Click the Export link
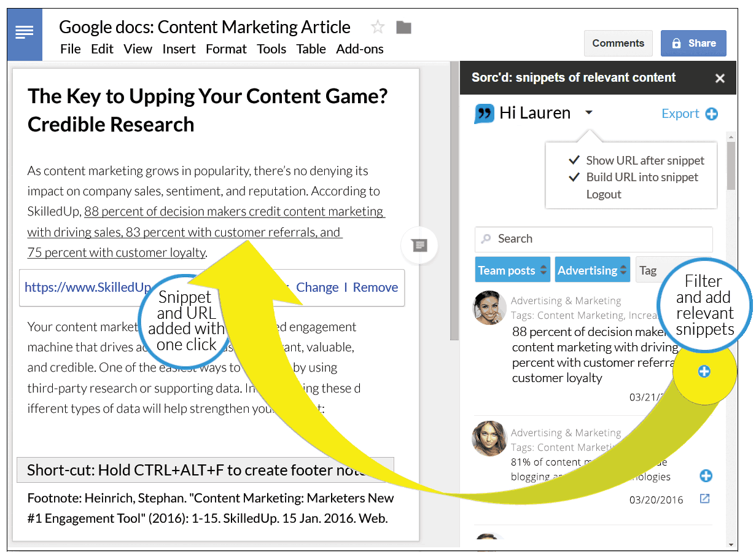The image size is (756, 559). point(680,114)
